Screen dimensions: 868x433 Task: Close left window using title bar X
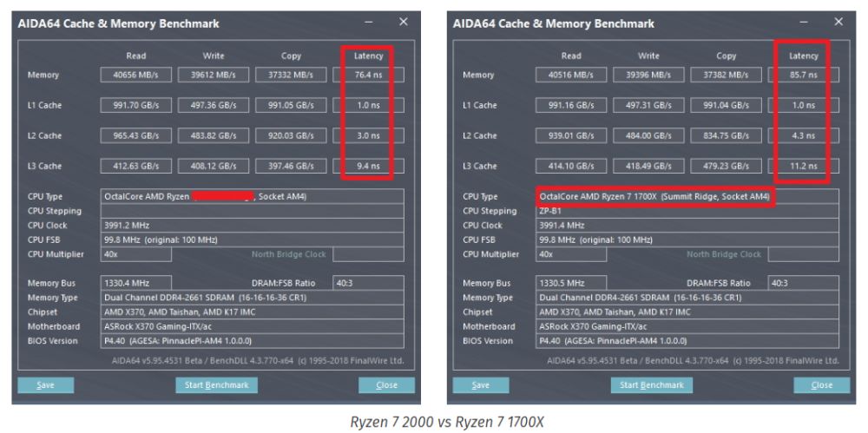pyautogui.click(x=404, y=23)
